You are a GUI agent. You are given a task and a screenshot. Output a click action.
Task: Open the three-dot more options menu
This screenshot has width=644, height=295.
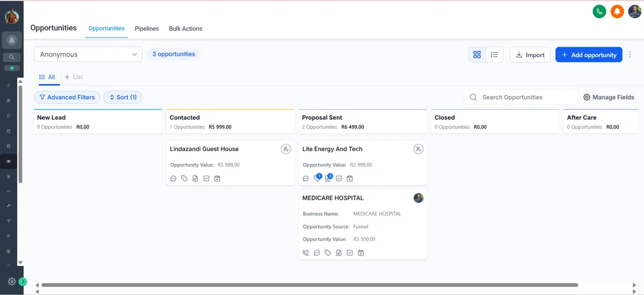[630, 55]
